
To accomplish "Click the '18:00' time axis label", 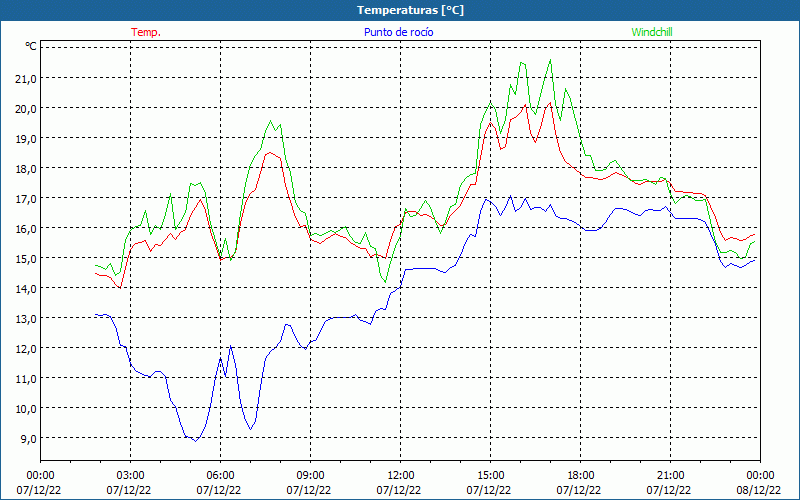I will 581,476.
